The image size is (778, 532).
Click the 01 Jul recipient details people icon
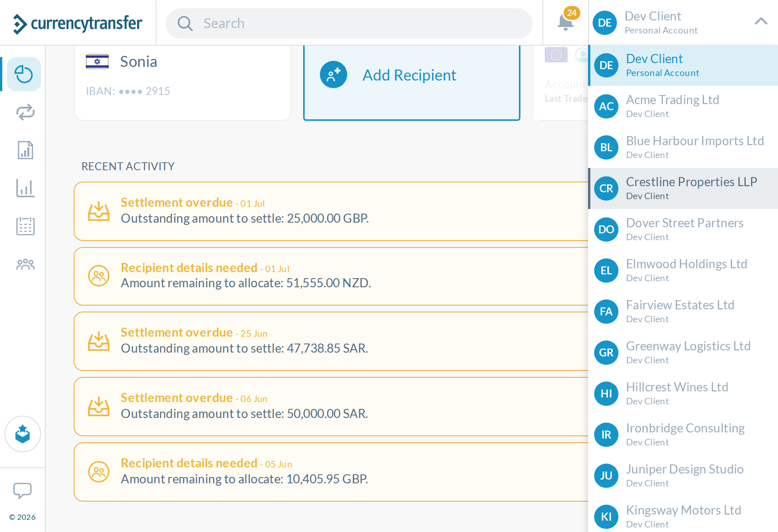pyautogui.click(x=99, y=276)
